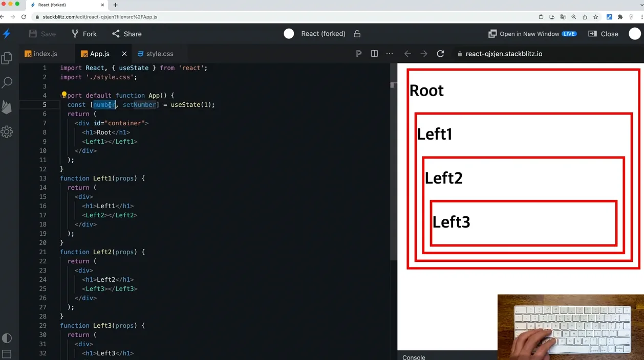Screen dimensions: 644x360
Task: Click 'function Left1(props)' in the code
Action: click(99, 178)
